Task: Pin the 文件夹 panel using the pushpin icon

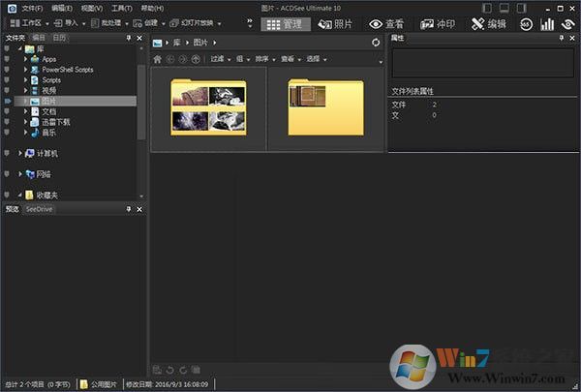Action: 128,38
